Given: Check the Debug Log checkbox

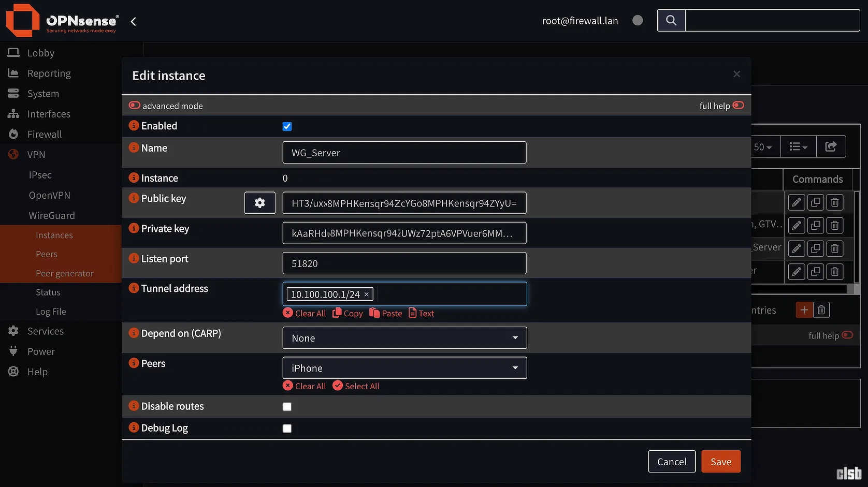Looking at the screenshot, I should pos(287,429).
